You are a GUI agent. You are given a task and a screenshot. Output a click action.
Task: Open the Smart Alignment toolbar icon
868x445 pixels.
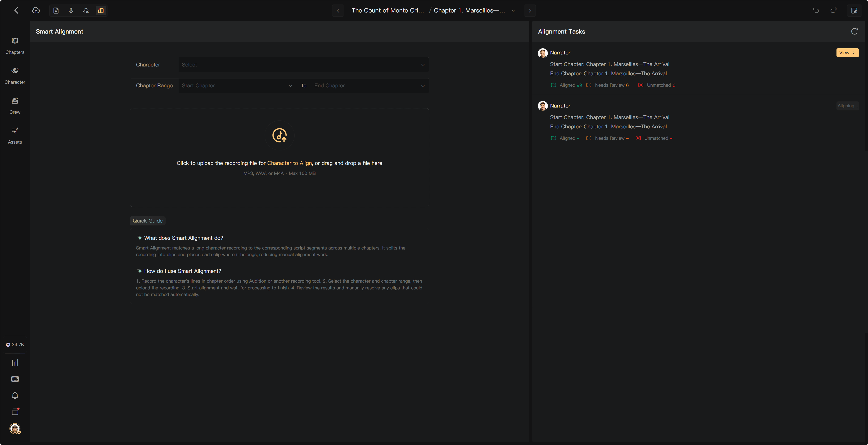tap(101, 10)
